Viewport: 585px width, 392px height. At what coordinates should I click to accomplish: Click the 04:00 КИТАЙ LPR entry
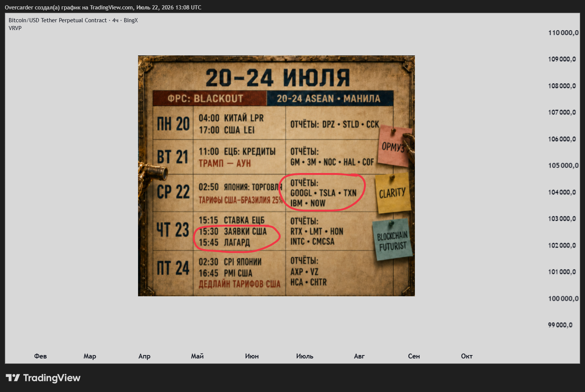coord(231,118)
